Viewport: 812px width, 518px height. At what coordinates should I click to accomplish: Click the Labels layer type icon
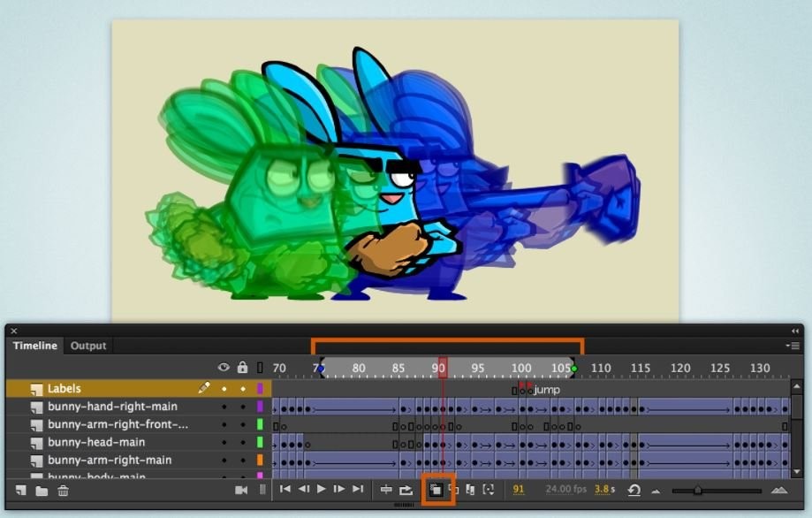click(x=36, y=389)
